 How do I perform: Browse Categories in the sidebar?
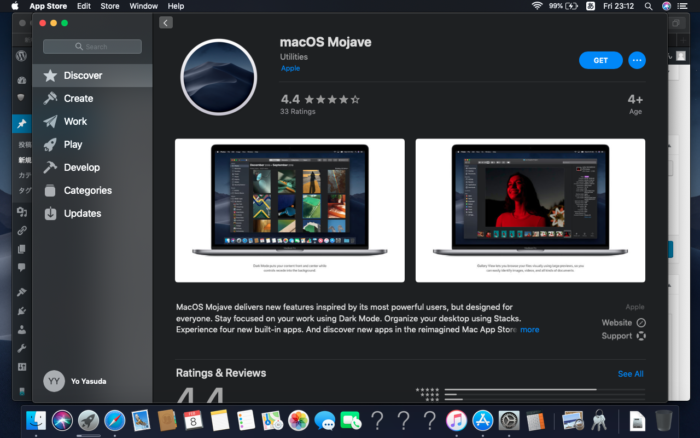(87, 191)
